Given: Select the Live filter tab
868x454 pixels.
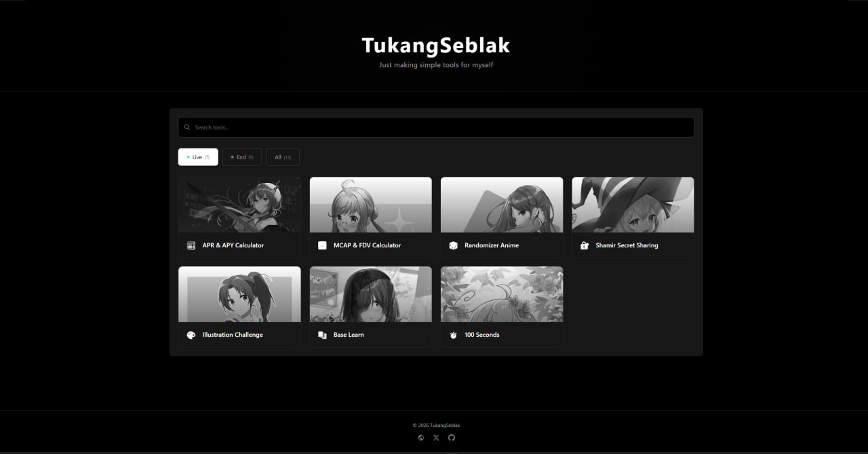Looking at the screenshot, I should coord(198,157).
